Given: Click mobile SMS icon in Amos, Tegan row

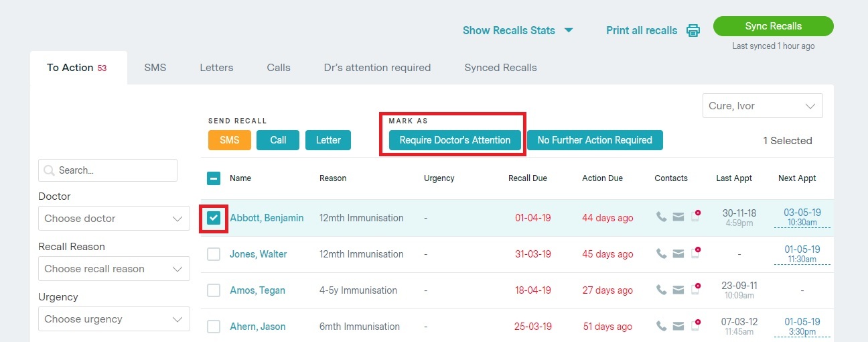Looking at the screenshot, I should pyautogui.click(x=696, y=290).
